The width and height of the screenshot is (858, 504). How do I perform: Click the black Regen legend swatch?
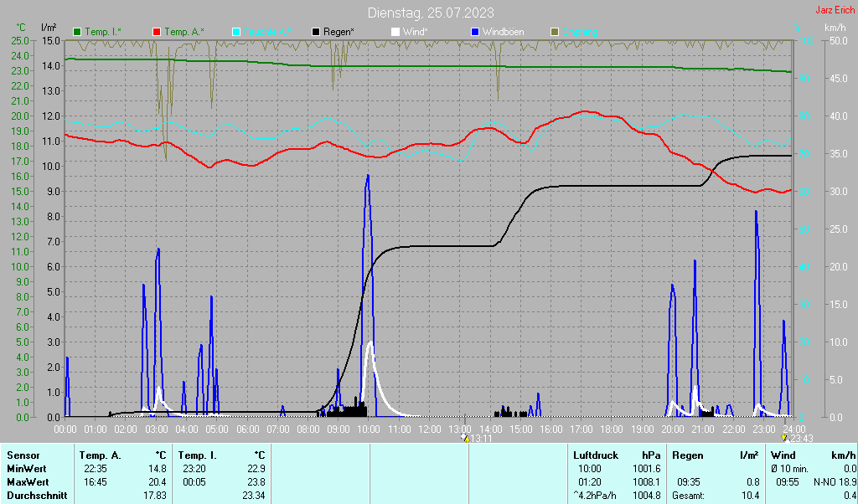(316, 33)
